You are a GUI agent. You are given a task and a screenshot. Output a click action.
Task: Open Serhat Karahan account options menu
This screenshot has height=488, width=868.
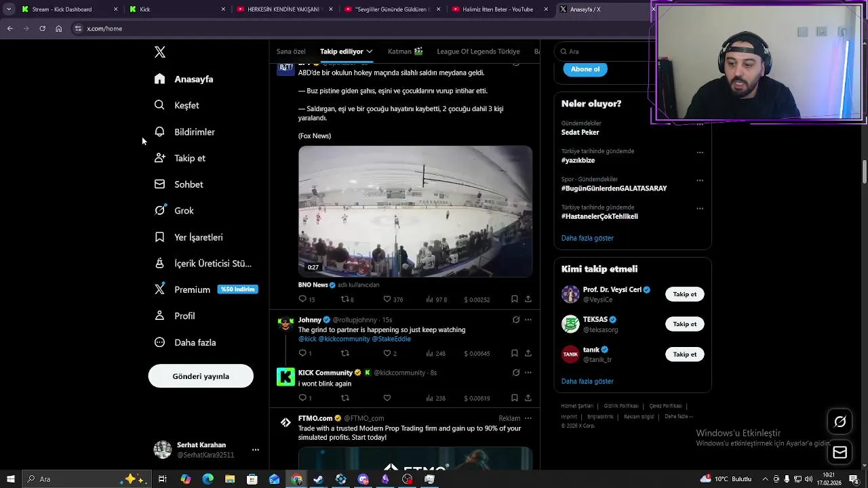(x=256, y=449)
